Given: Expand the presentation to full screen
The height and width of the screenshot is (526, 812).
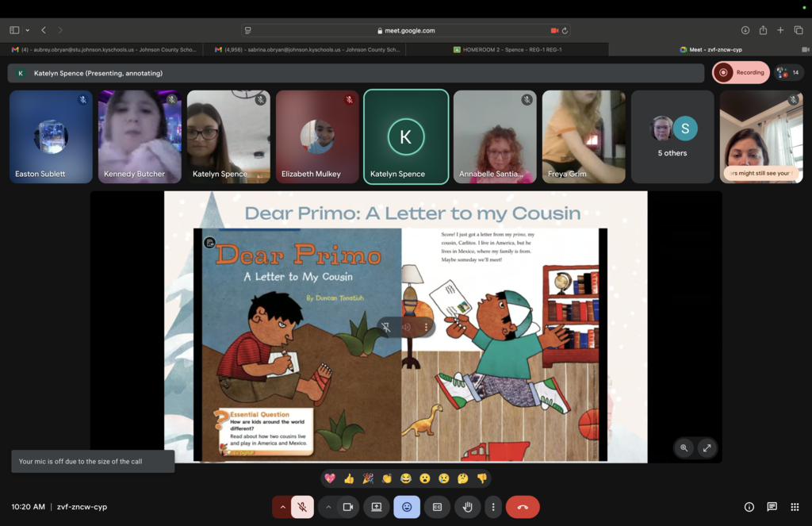Looking at the screenshot, I should coord(707,448).
